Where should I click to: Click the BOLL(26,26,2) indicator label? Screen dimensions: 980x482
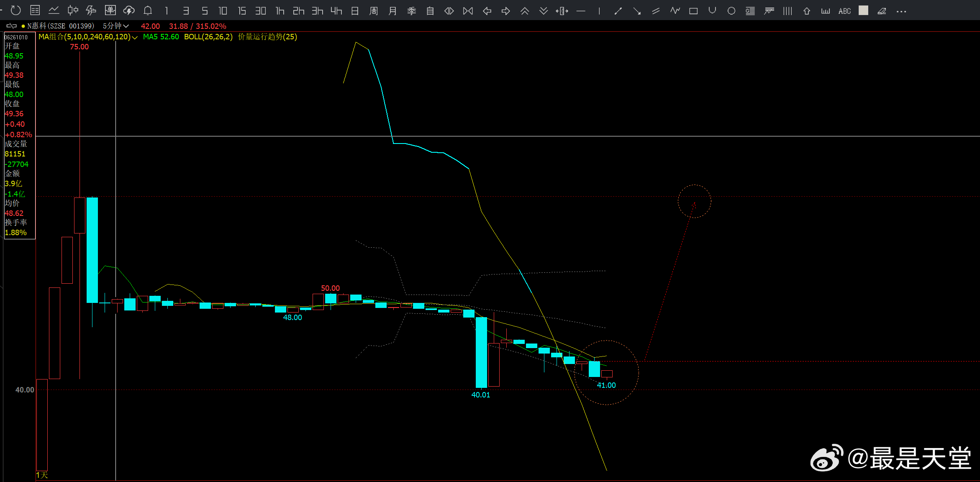[208, 37]
